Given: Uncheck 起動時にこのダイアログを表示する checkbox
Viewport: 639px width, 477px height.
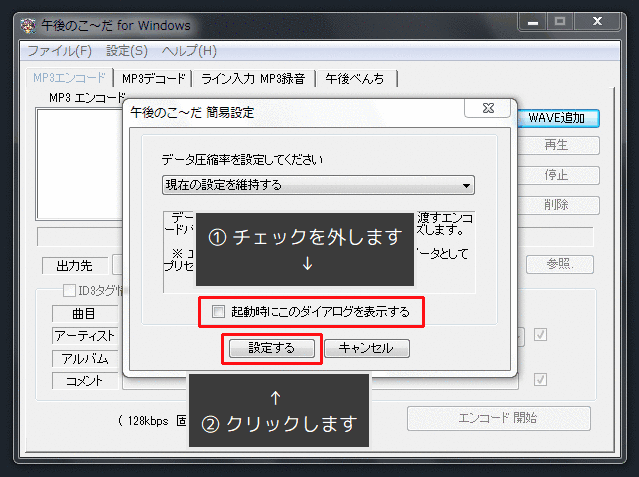Looking at the screenshot, I should click(218, 312).
